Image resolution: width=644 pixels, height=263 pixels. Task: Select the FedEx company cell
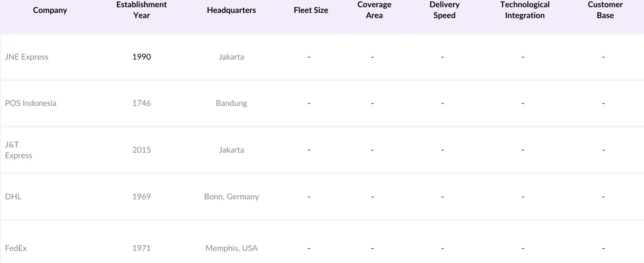pos(16,248)
